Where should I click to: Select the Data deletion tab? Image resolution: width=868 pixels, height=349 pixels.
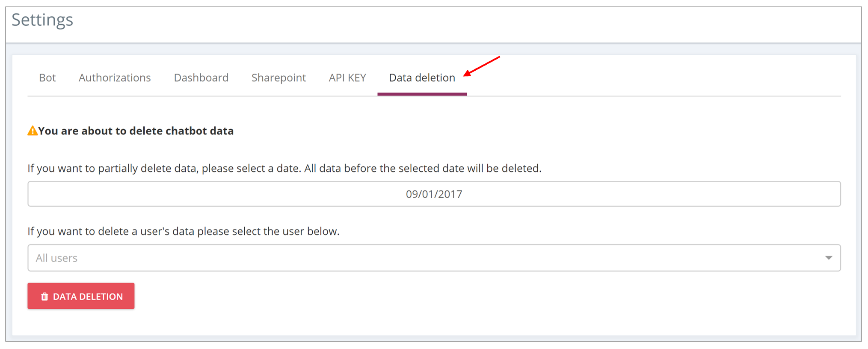click(x=422, y=78)
